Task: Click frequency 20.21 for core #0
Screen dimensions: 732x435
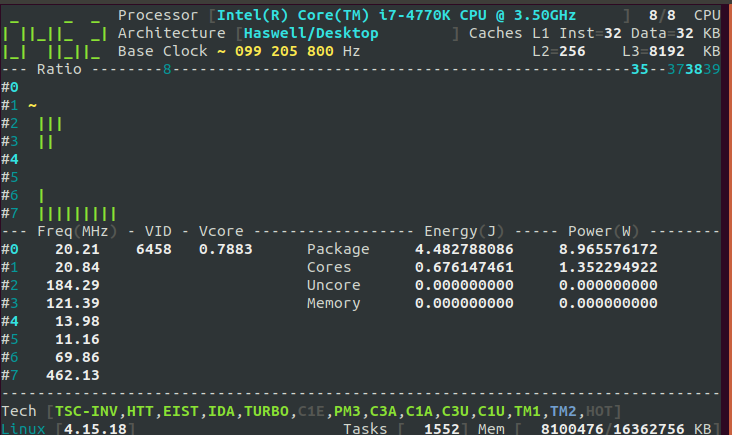Action: (x=77, y=250)
